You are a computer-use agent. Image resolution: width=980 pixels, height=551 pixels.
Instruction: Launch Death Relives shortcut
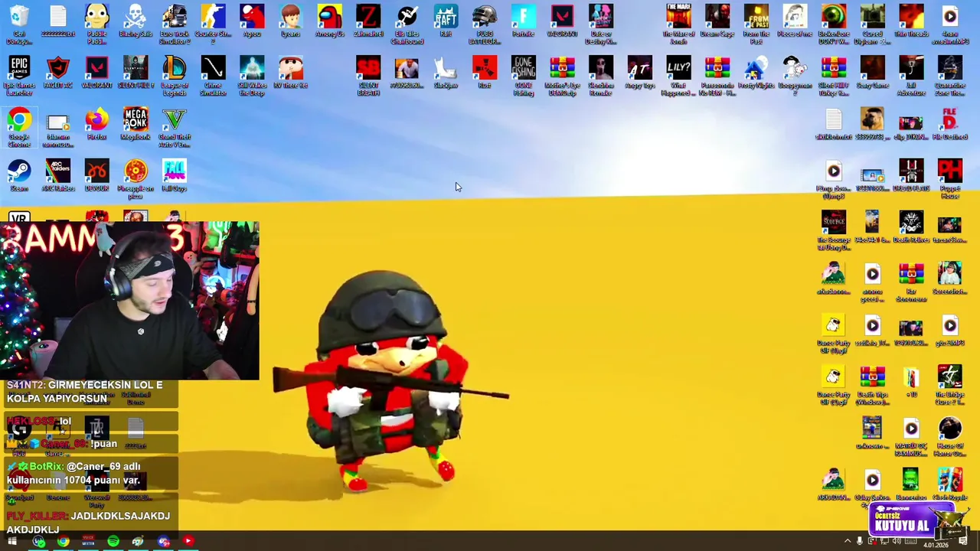911,228
